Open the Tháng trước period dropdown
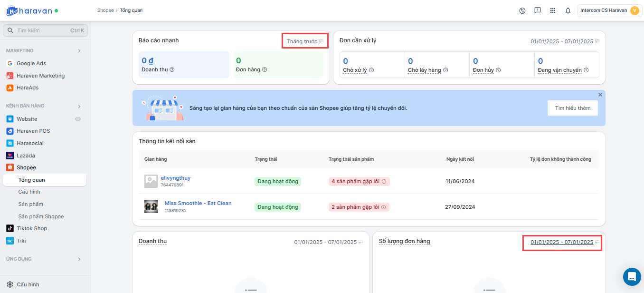This screenshot has width=644, height=293. point(305,41)
